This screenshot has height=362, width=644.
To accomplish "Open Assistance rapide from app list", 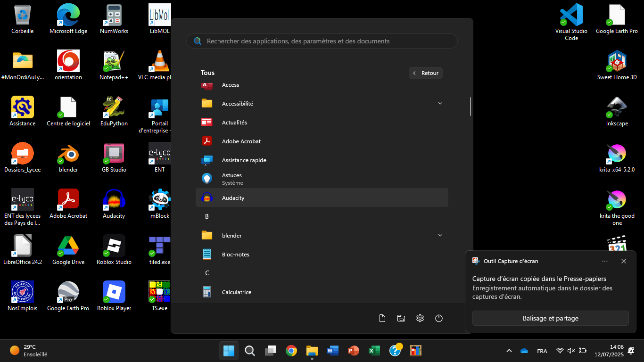I will pos(244,160).
